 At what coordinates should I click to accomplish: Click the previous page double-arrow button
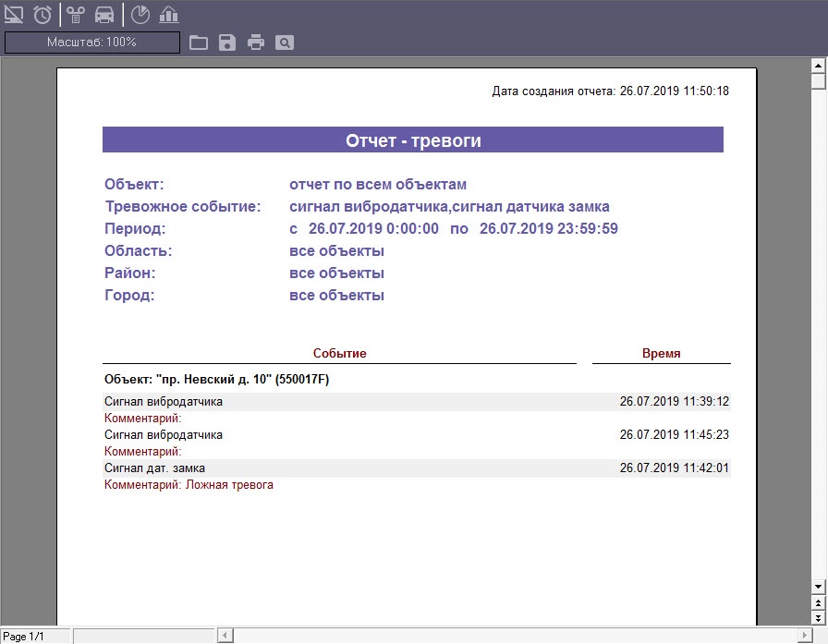(817, 602)
